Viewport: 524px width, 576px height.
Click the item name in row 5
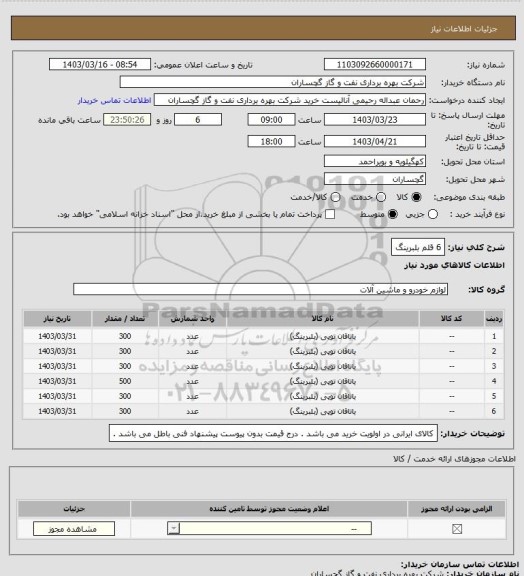click(x=323, y=396)
